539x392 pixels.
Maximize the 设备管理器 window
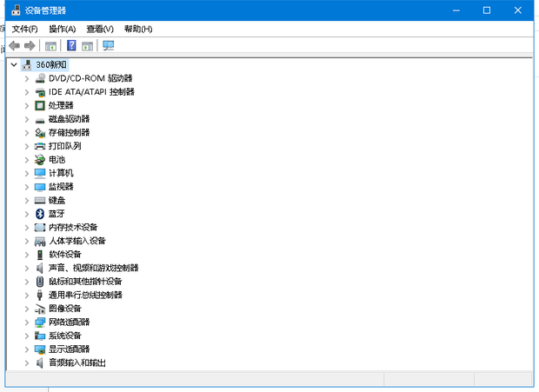pos(487,10)
